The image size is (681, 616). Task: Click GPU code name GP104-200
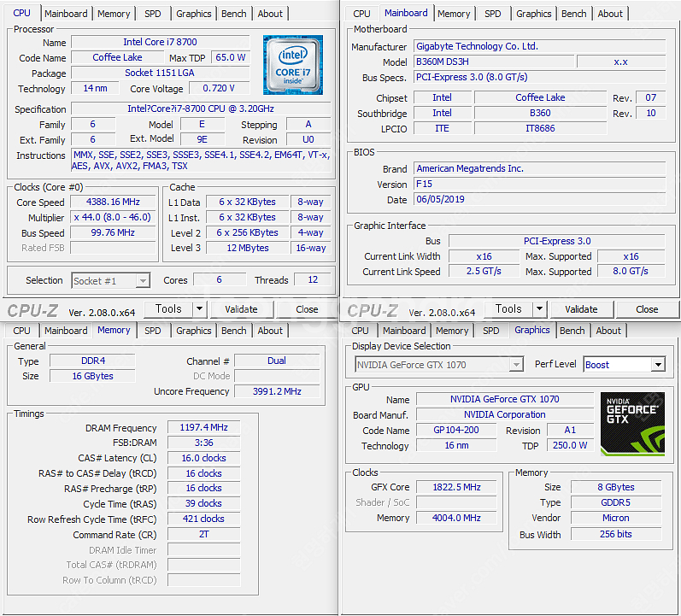[456, 430]
